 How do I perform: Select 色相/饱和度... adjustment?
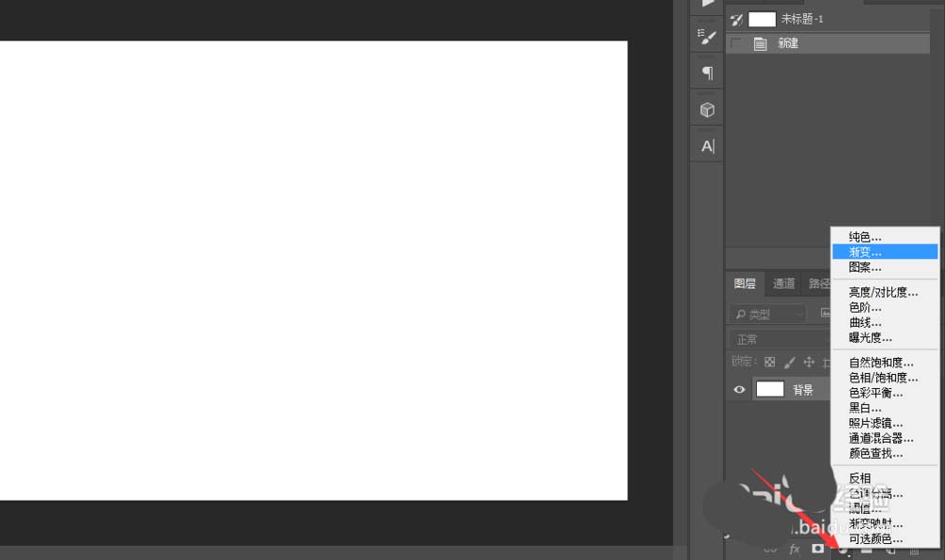click(885, 378)
